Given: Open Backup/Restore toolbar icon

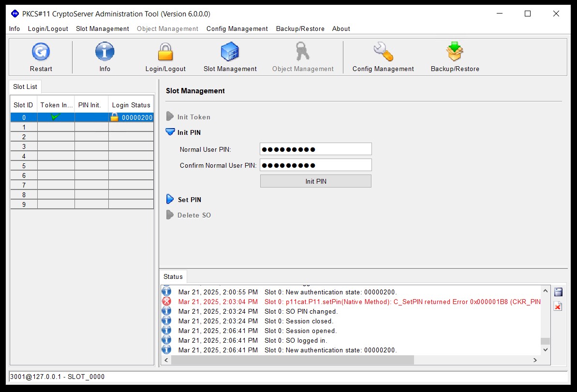Looking at the screenshot, I should 455,52.
